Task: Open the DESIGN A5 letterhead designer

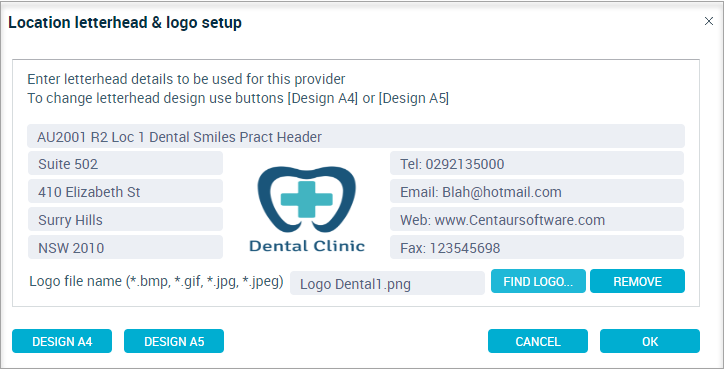Action: pyautogui.click(x=174, y=341)
